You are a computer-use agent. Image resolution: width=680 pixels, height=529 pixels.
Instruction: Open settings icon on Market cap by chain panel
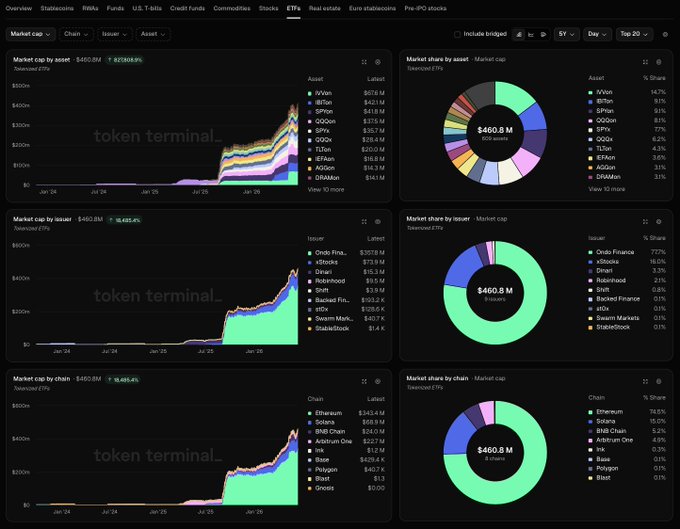pos(378,381)
